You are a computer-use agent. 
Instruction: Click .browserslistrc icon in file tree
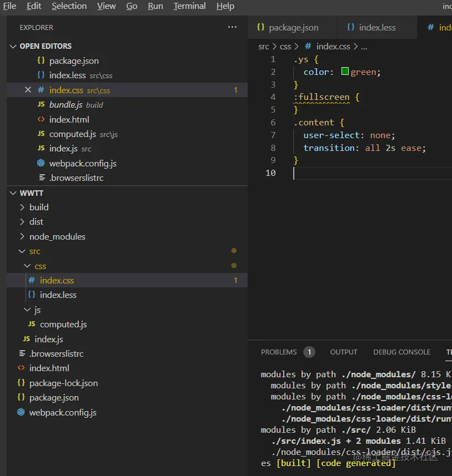22,353
